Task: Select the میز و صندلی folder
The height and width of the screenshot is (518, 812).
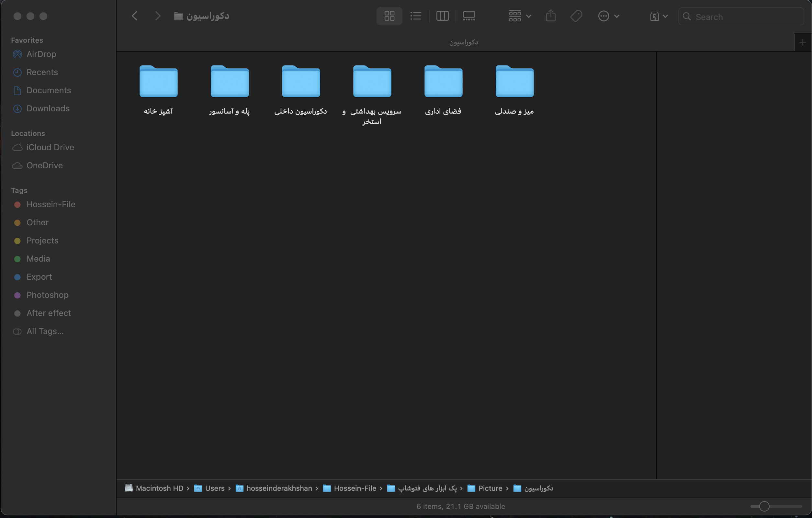Action: [x=514, y=81]
